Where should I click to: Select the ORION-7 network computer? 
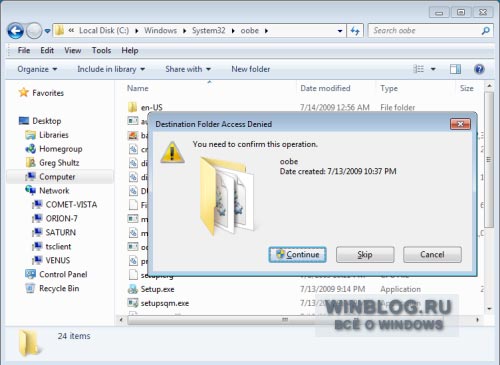click(x=61, y=218)
